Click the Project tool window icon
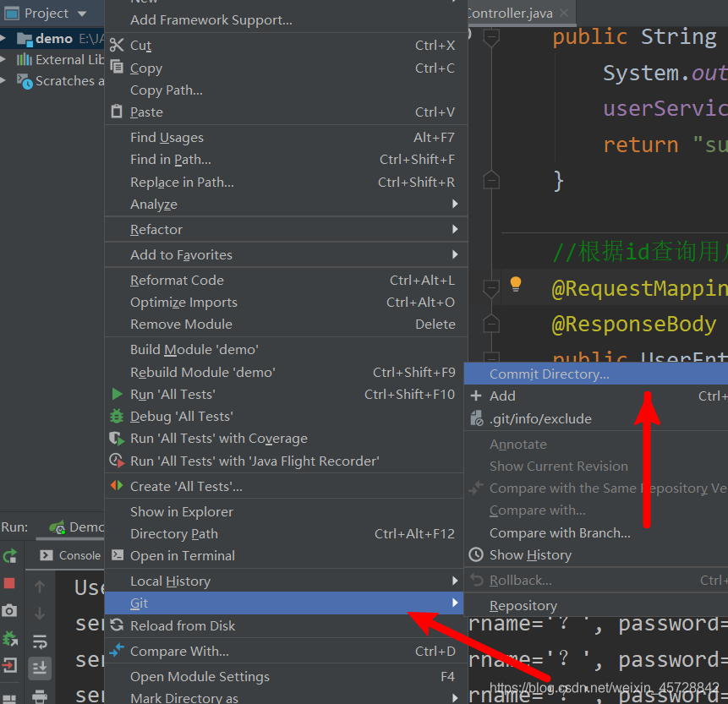The image size is (728, 704). point(12,14)
